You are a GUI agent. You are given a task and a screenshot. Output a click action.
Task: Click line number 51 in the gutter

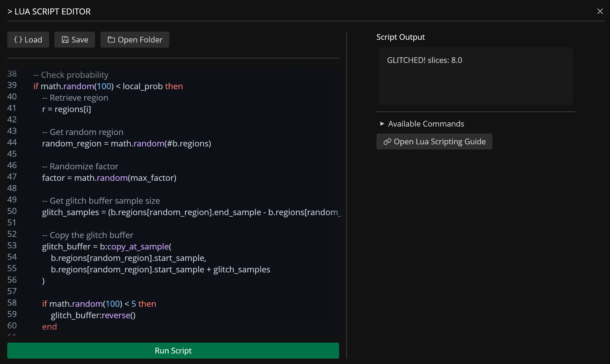[12, 222]
